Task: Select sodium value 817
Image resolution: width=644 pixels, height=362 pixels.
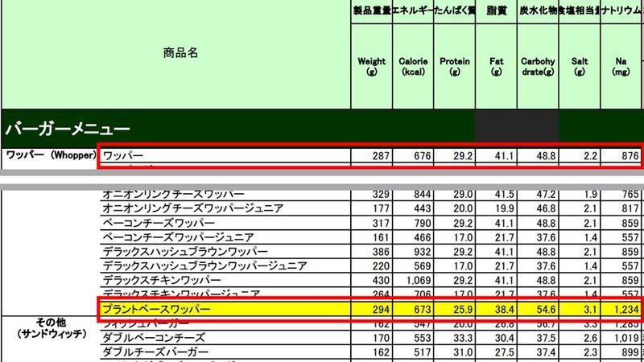Action: (x=630, y=208)
